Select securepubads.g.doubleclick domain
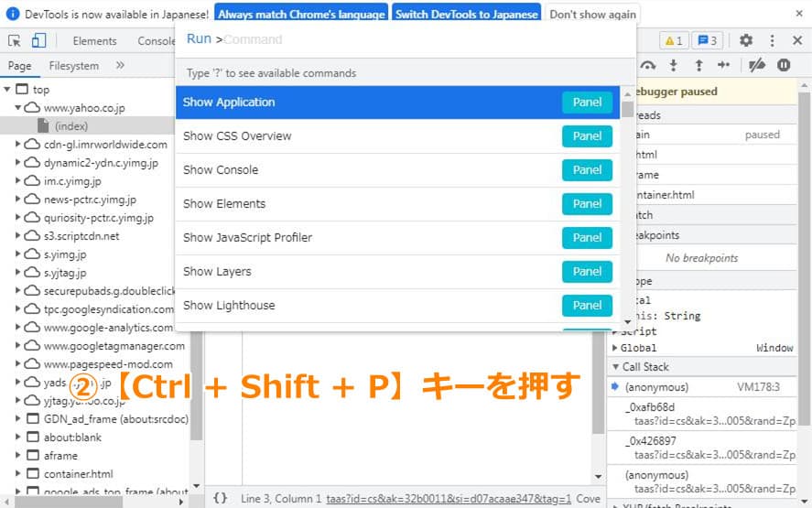812x508 pixels. [109, 291]
